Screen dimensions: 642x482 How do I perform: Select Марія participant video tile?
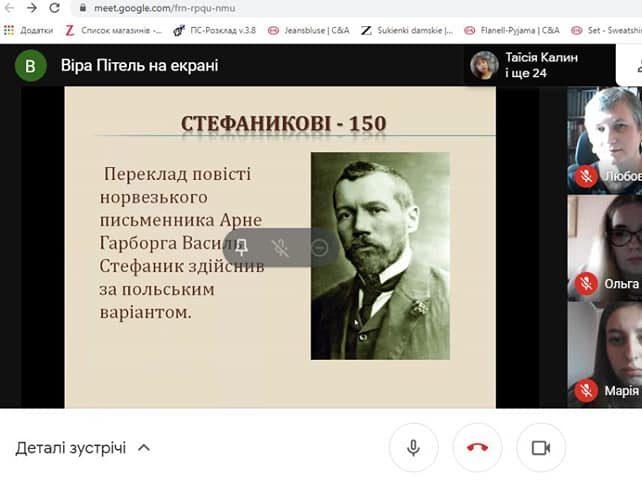[x=604, y=355]
